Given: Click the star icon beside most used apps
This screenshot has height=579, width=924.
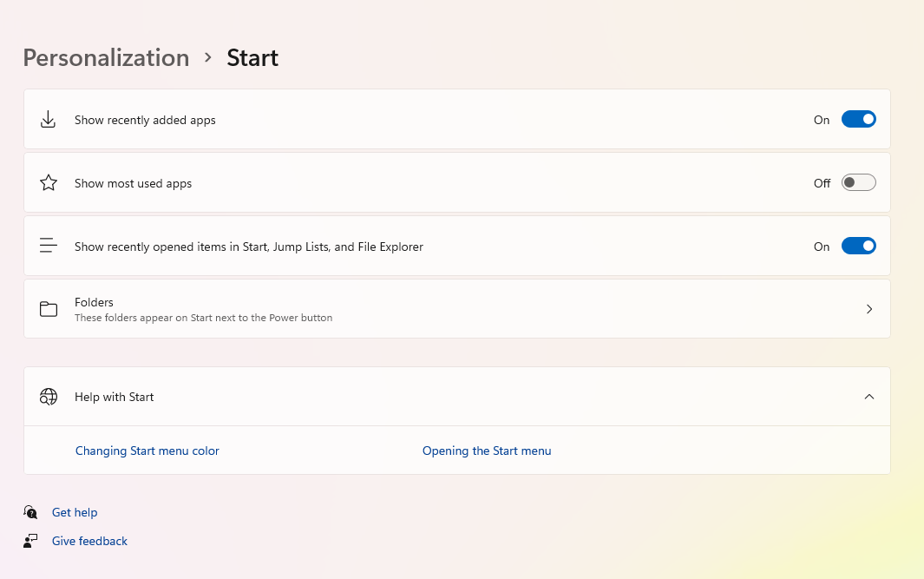Looking at the screenshot, I should pos(49,183).
